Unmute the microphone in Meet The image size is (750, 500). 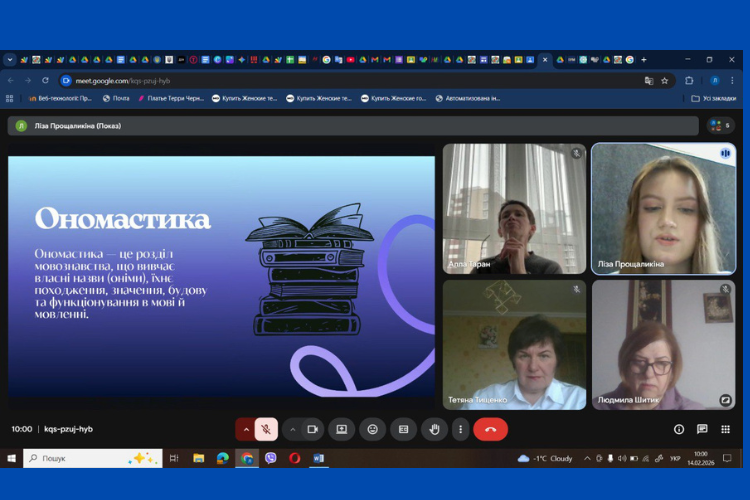(267, 429)
